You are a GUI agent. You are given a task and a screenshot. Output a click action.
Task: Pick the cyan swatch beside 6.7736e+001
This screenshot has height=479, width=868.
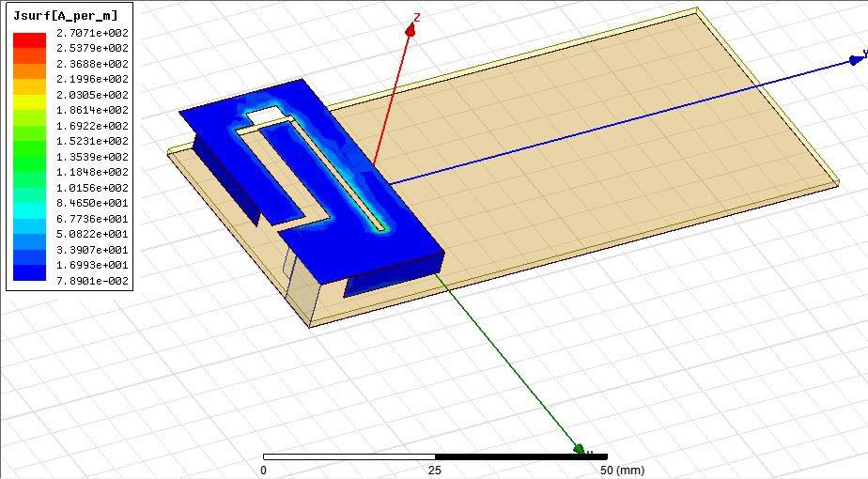[x=29, y=211]
